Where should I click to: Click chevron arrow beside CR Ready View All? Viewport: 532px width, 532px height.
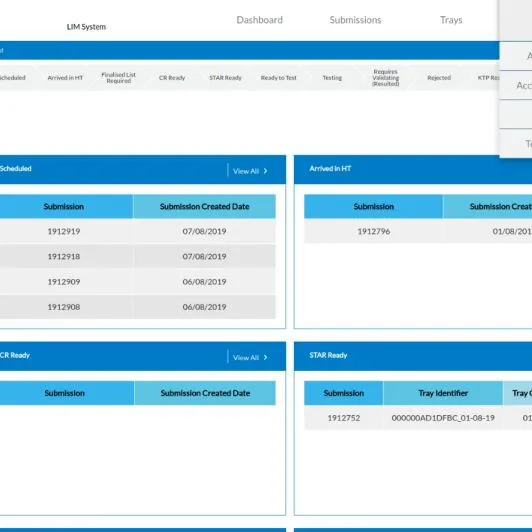click(x=265, y=357)
